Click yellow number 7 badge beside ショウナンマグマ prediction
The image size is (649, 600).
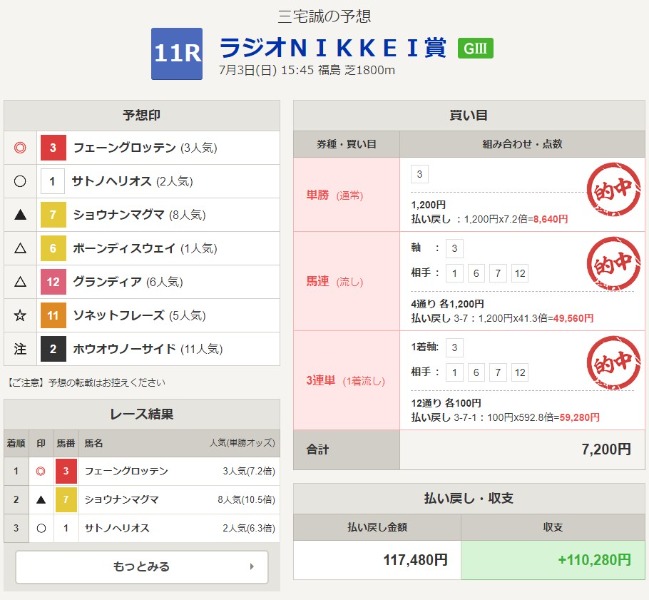[x=53, y=215]
